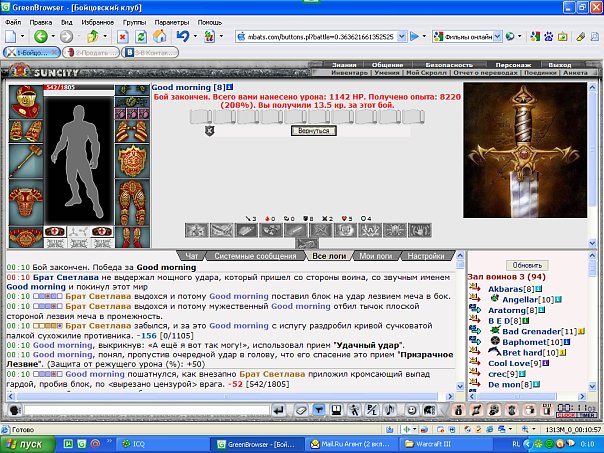Switch to ICQ taskbar window
This screenshot has width=604, height=453.
click(164, 445)
